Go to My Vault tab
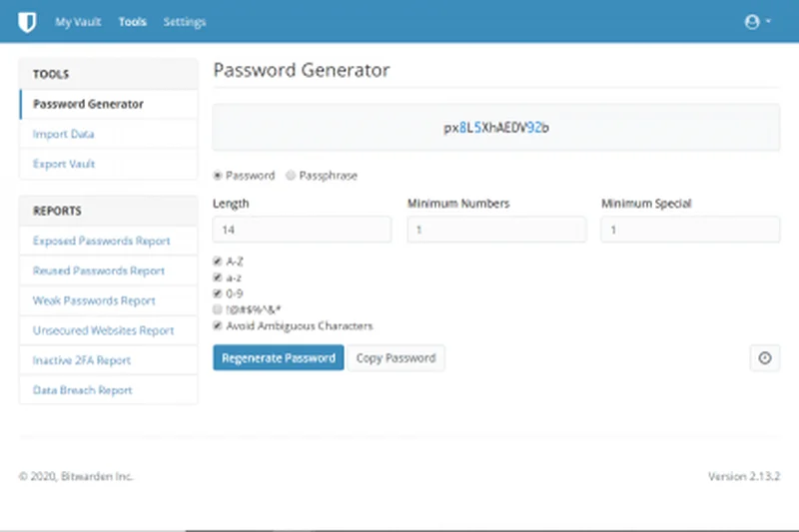The height and width of the screenshot is (532, 799). coord(78,22)
